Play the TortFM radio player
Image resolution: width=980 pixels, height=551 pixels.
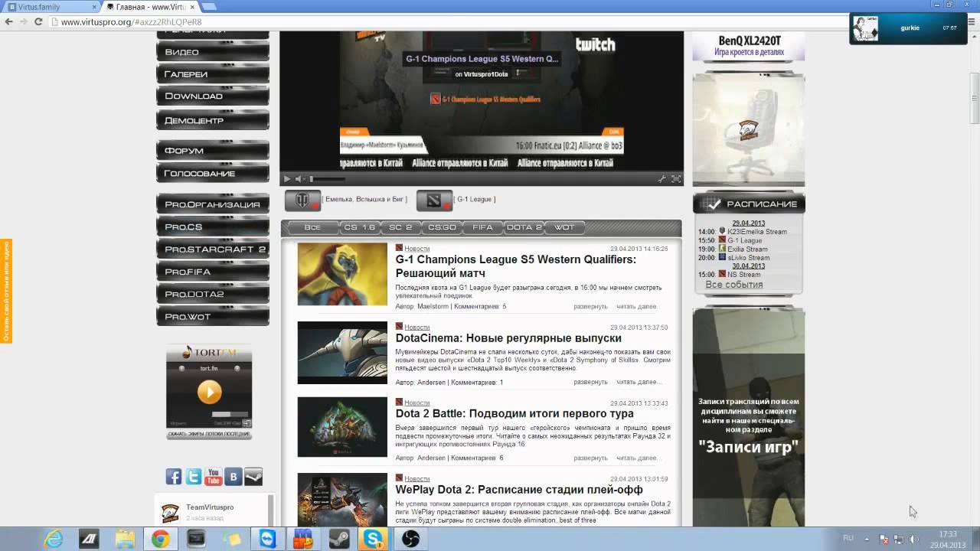209,393
